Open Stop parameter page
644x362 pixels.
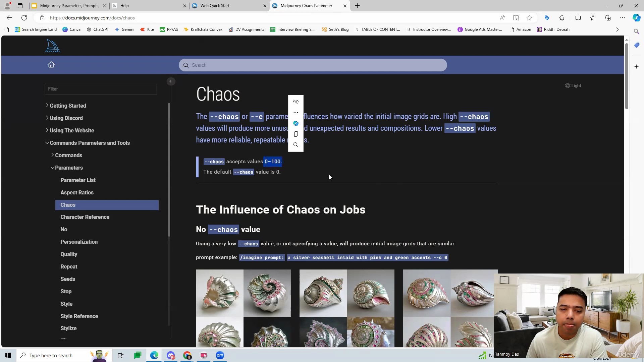(66, 291)
